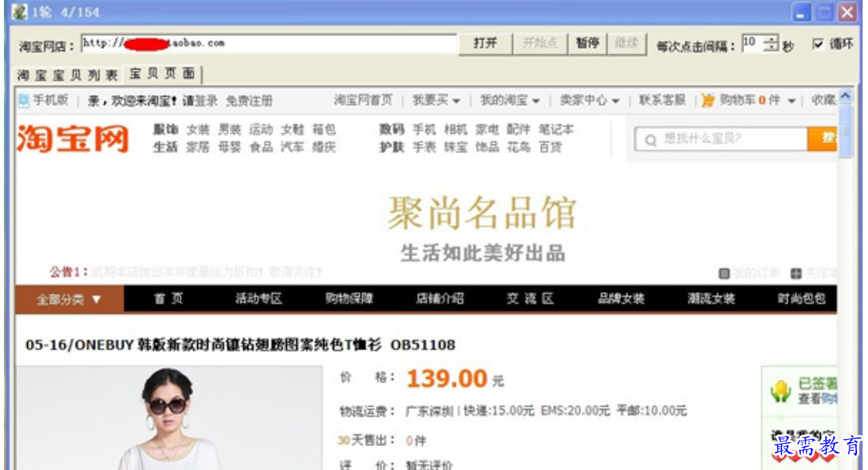868x470 pixels.
Task: Click the 打开 button
Action: coord(485,43)
